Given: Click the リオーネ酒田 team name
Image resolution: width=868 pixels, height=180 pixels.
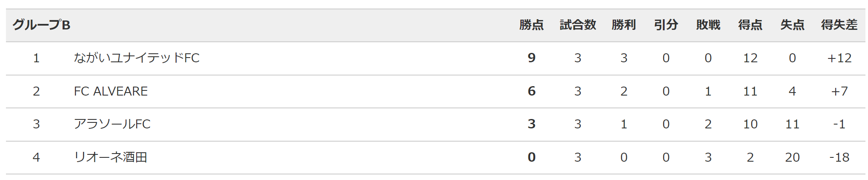Looking at the screenshot, I should [x=111, y=157].
